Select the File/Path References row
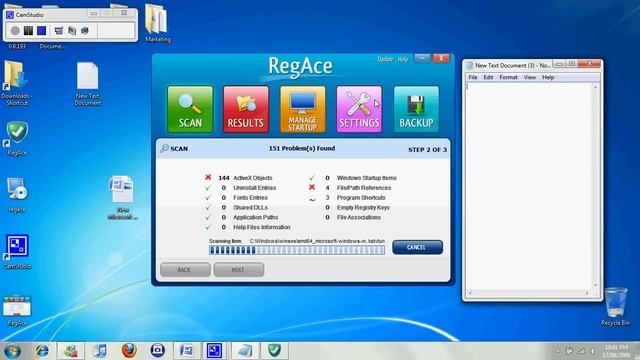The height and width of the screenshot is (360, 640). (350, 188)
